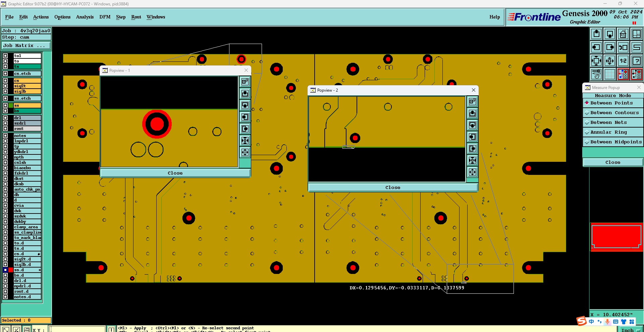Click Close button in Popview - 2
644x332 pixels.
[x=393, y=187]
